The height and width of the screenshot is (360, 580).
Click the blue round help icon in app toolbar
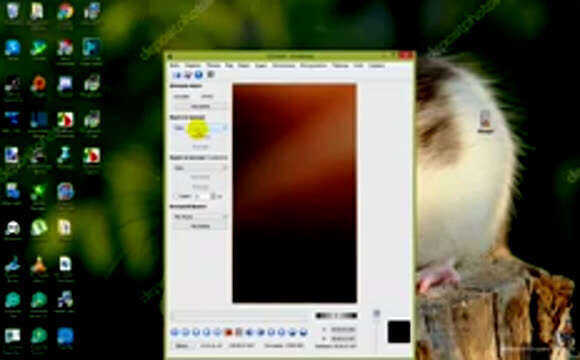[x=199, y=75]
